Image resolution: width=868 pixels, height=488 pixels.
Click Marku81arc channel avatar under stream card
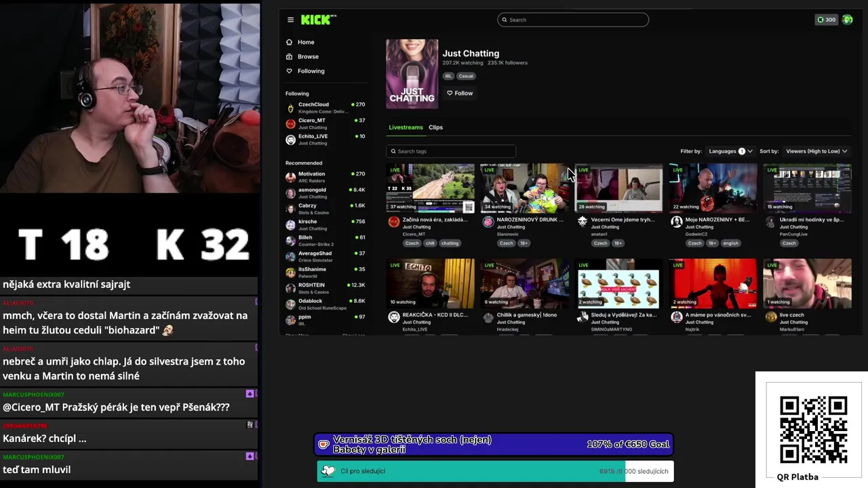770,317
